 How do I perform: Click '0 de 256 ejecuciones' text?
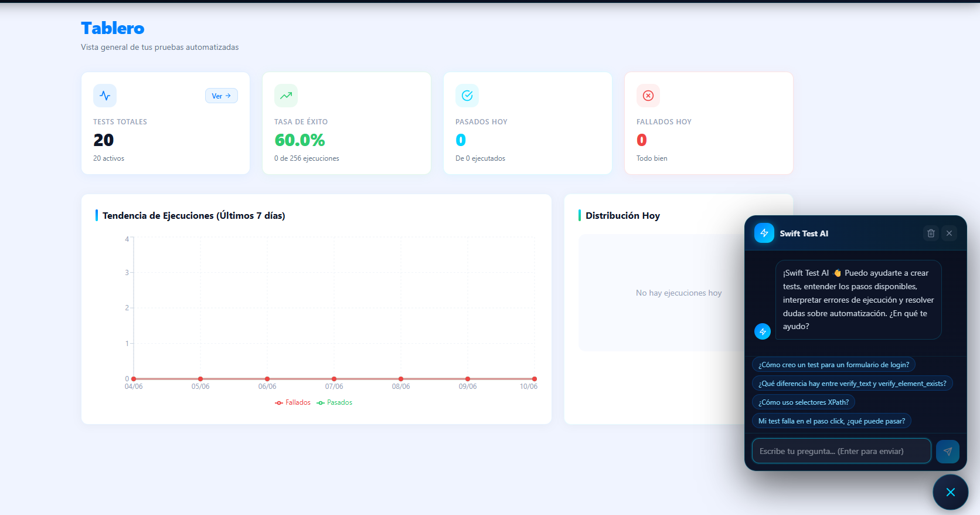click(x=307, y=158)
